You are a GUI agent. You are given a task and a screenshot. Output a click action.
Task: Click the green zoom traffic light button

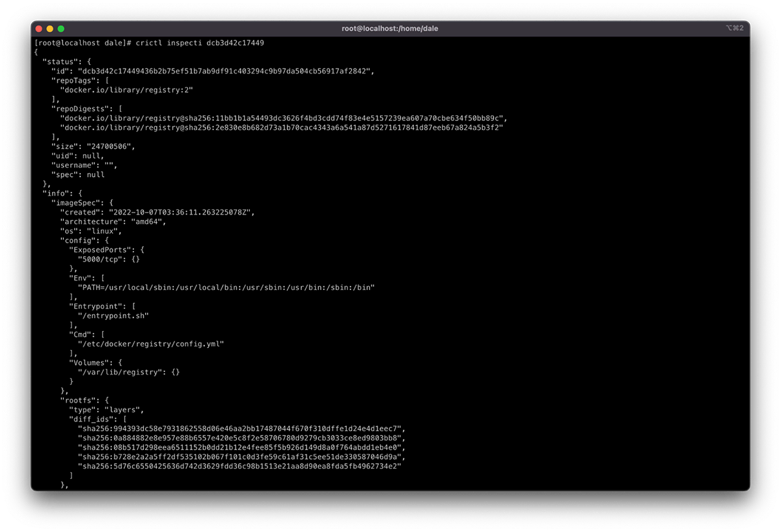61,29
